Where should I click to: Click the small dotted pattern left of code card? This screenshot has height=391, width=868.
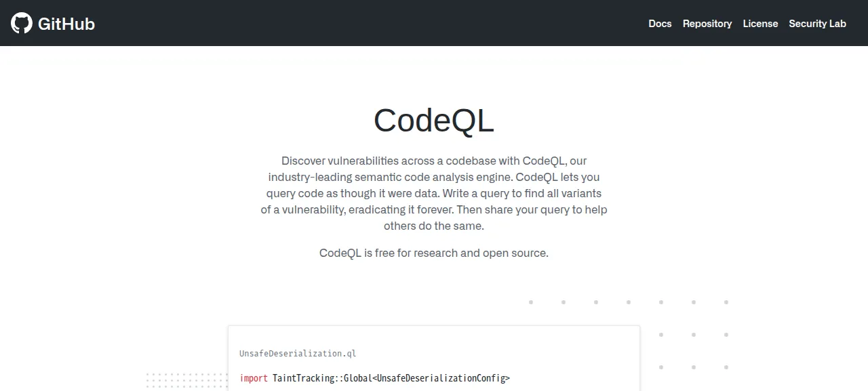click(x=187, y=381)
